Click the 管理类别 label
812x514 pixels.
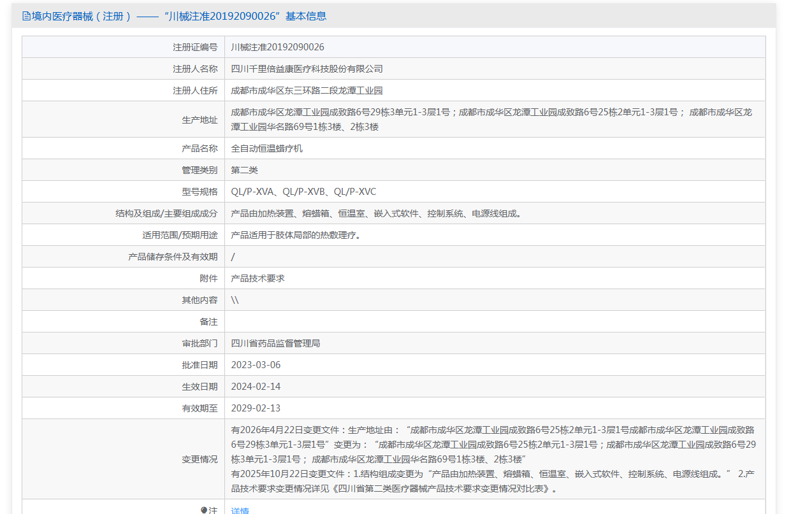coord(199,170)
